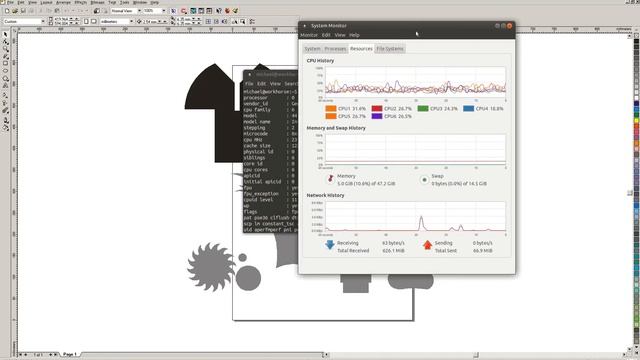
Task: Change the CPU1 orange color button
Action: [331, 109]
